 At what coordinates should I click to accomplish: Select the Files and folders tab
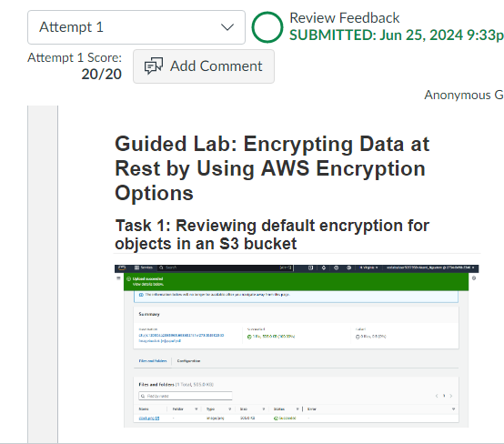coord(153,361)
